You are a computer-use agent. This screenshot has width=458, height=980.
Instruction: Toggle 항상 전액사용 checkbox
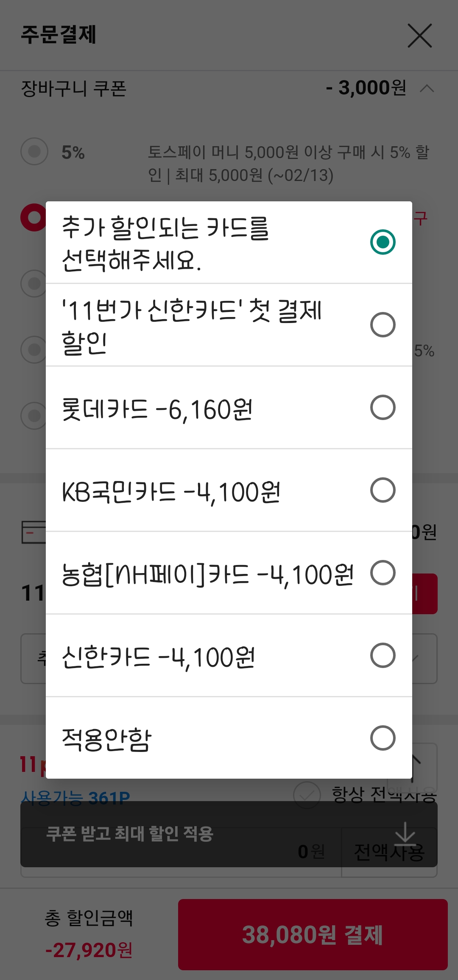pyautogui.click(x=307, y=795)
